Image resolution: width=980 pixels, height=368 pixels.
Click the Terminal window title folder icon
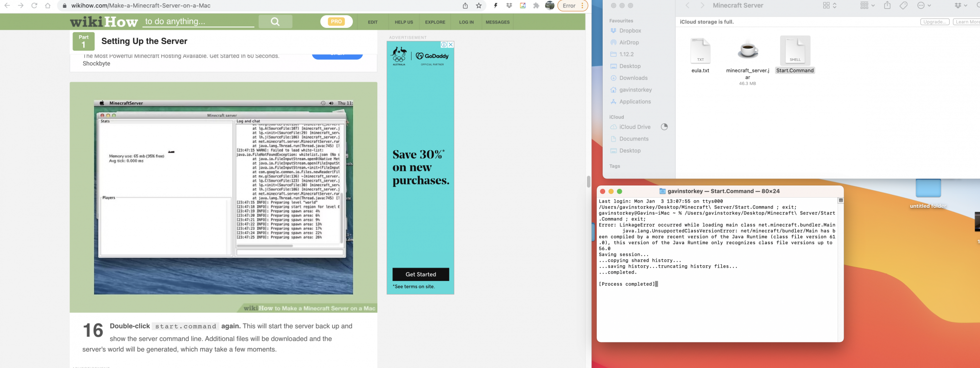tap(662, 191)
